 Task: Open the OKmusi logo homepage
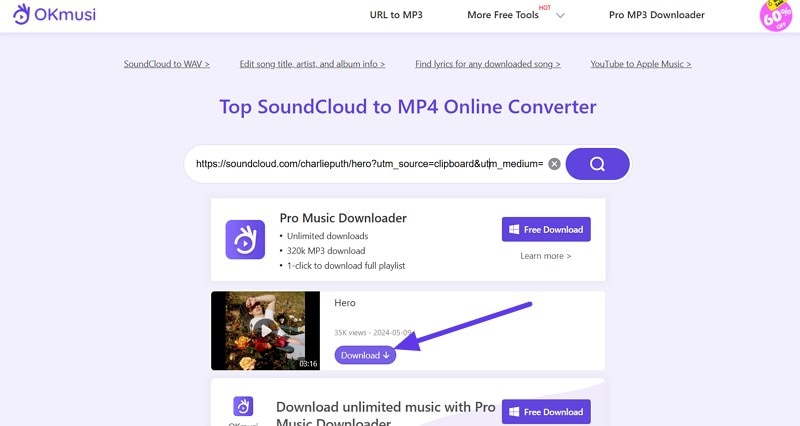pyautogui.click(x=54, y=14)
